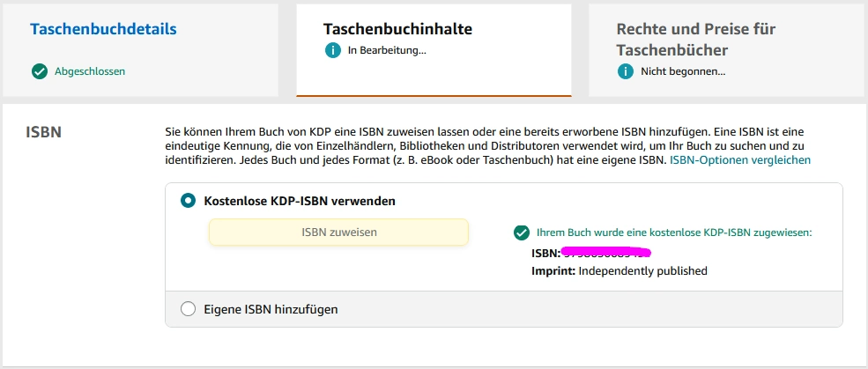Click the Nicht begonnen... status label
Screen dimensions: 868x369
click(683, 71)
